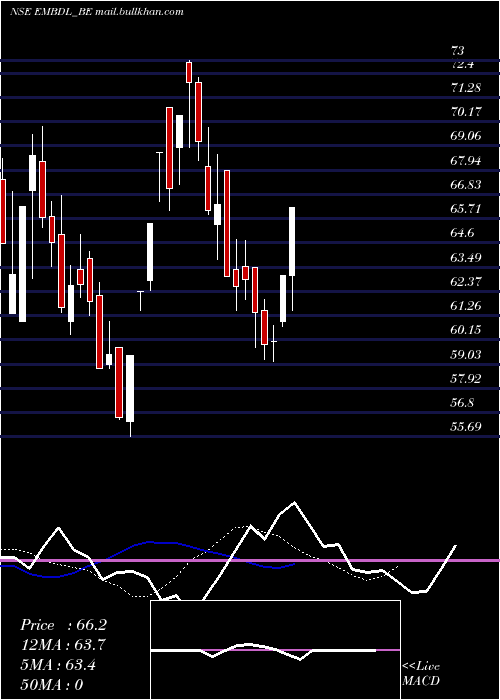Select the 60.15 price axis label

click(x=466, y=329)
